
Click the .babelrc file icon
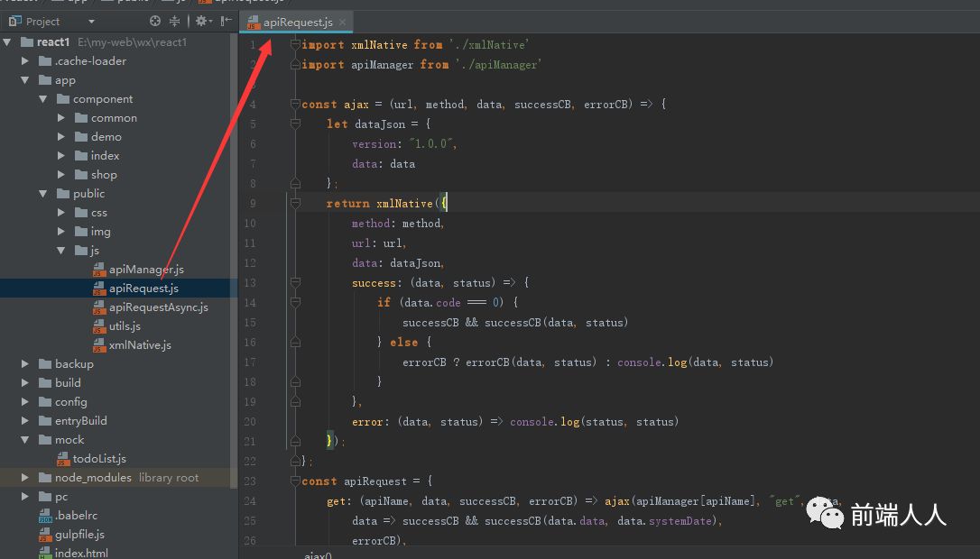click(45, 515)
